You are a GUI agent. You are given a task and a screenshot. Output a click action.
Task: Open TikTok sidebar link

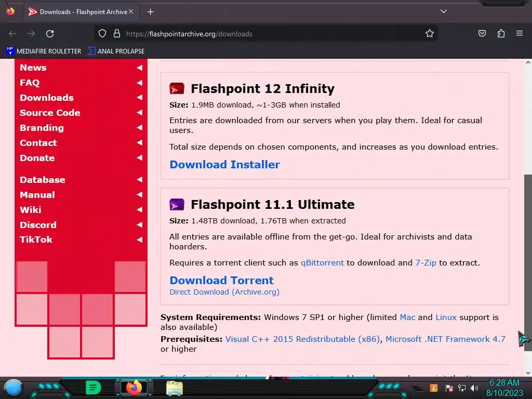pos(36,240)
